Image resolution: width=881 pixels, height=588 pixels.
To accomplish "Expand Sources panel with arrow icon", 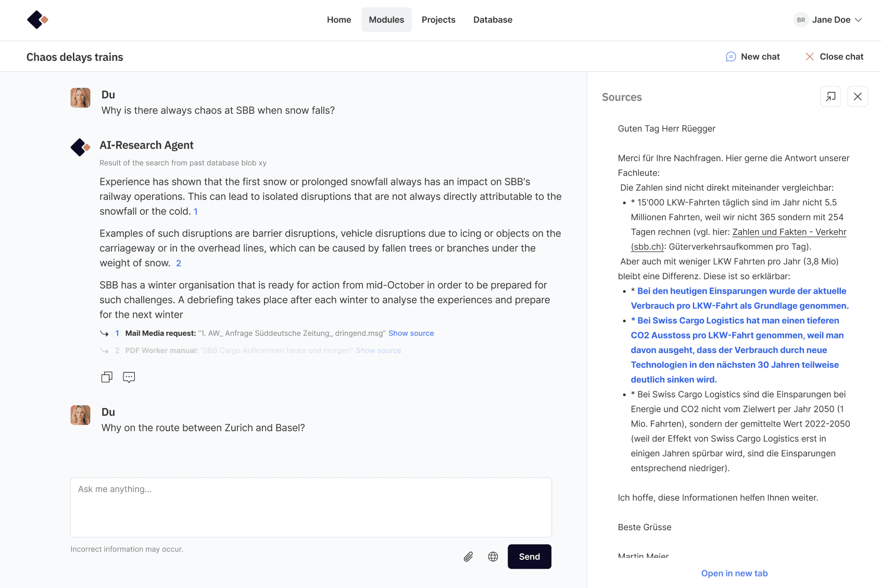I will 830,96.
